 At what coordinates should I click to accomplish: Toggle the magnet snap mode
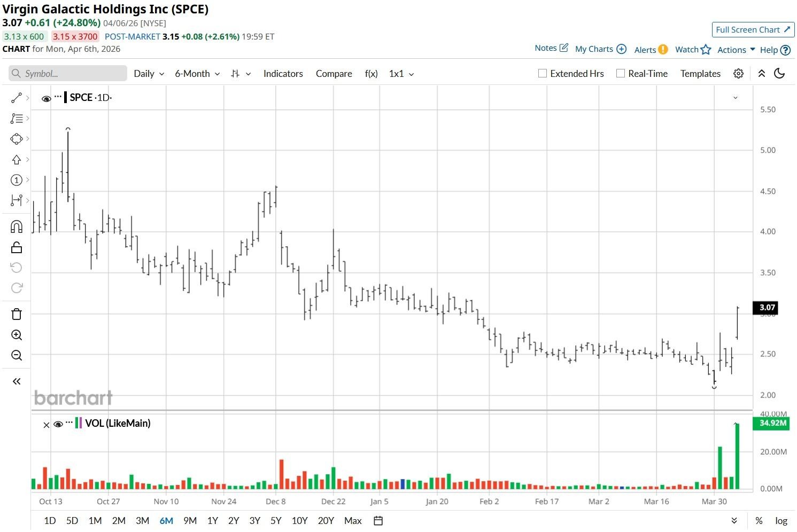tap(17, 227)
